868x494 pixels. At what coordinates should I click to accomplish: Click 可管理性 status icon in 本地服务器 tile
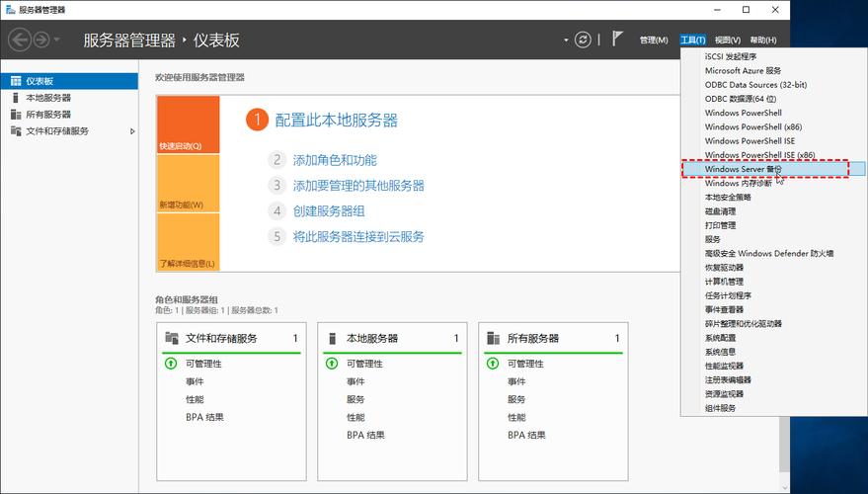point(332,364)
